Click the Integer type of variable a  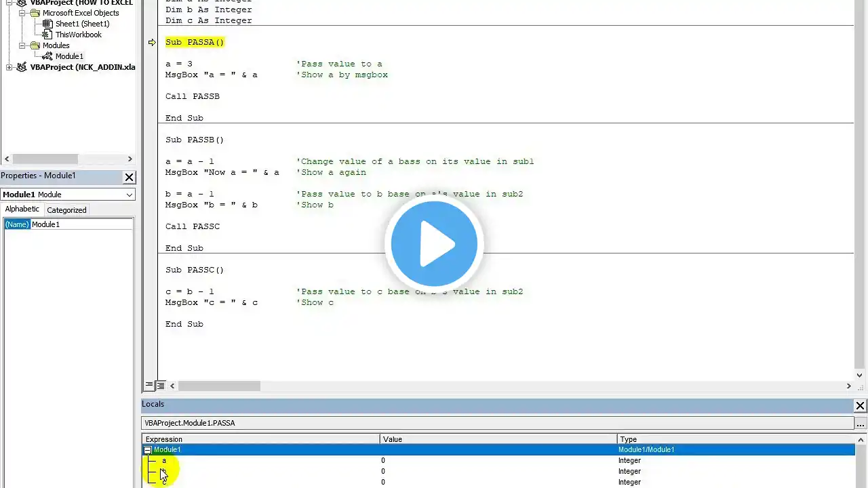tap(629, 461)
